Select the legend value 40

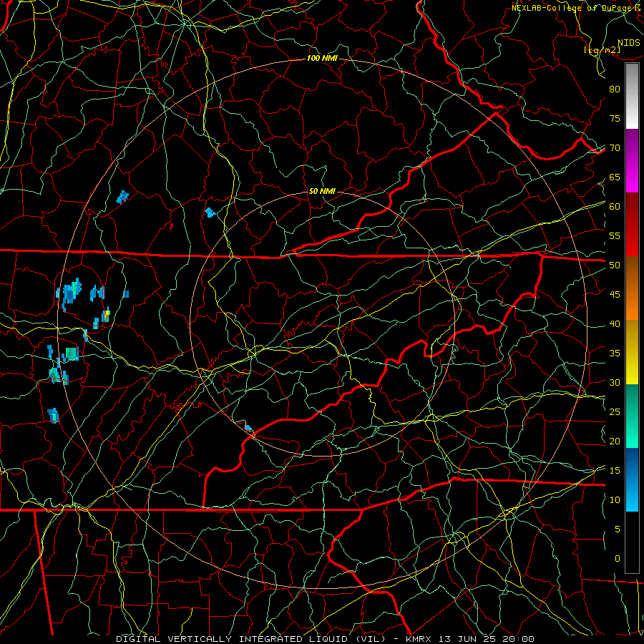tap(615, 324)
